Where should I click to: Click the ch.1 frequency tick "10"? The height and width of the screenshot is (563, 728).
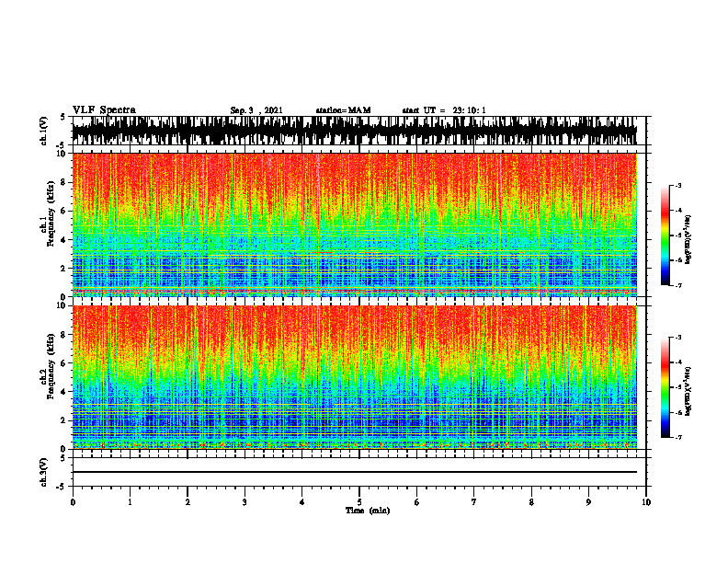63,154
